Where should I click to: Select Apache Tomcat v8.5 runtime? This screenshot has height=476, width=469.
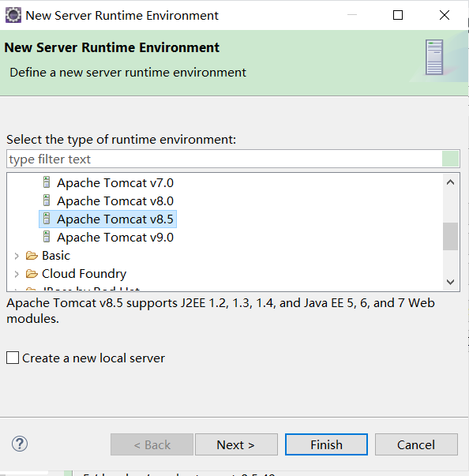[x=107, y=219]
